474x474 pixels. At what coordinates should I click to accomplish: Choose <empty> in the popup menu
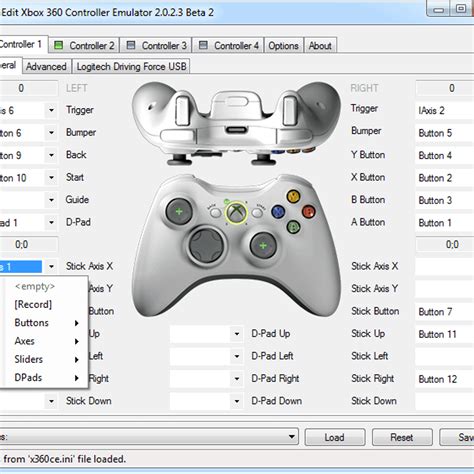[35, 286]
